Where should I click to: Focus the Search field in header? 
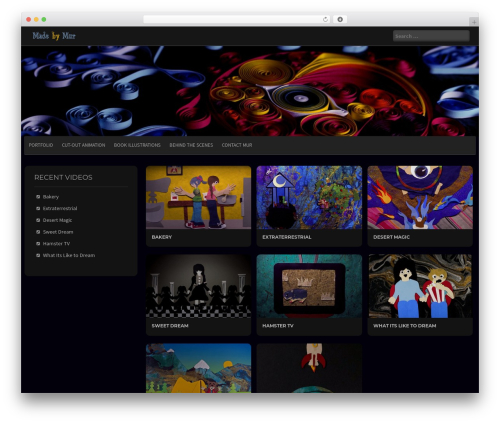coord(431,36)
